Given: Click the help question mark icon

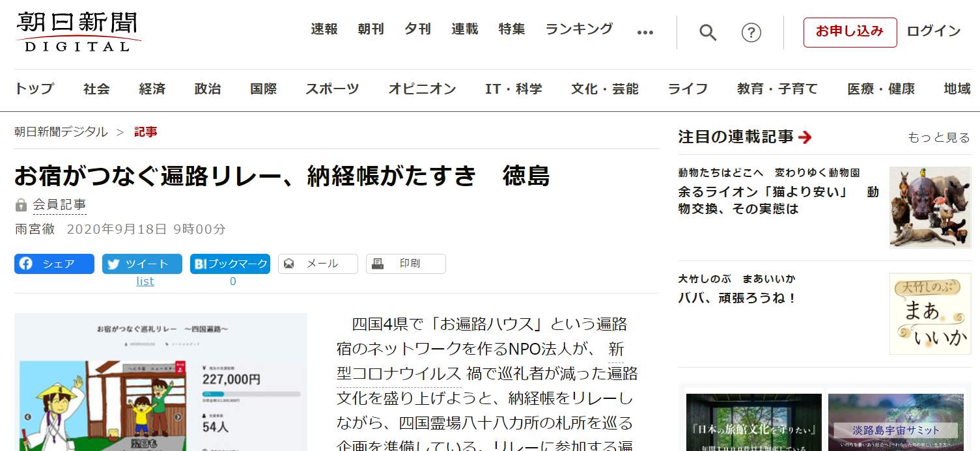Looking at the screenshot, I should pos(751,33).
